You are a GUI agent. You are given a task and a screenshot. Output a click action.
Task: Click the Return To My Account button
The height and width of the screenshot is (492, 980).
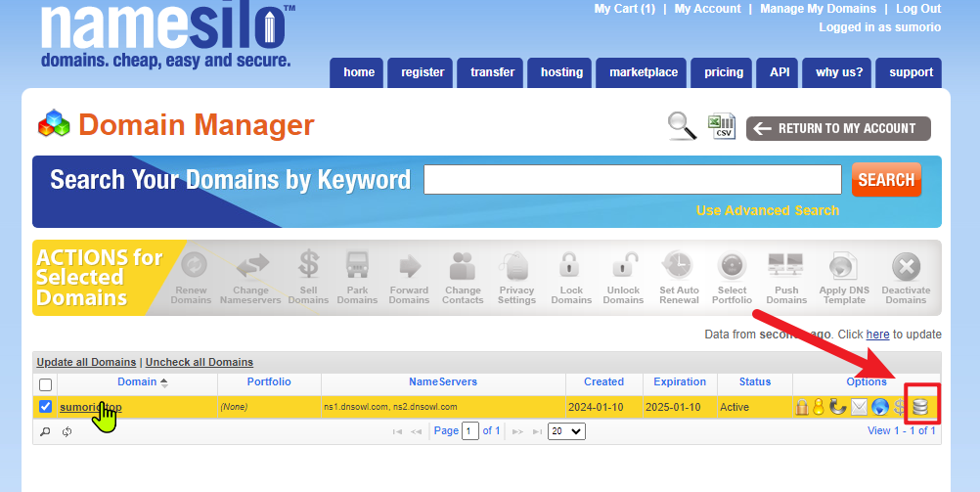tap(838, 129)
